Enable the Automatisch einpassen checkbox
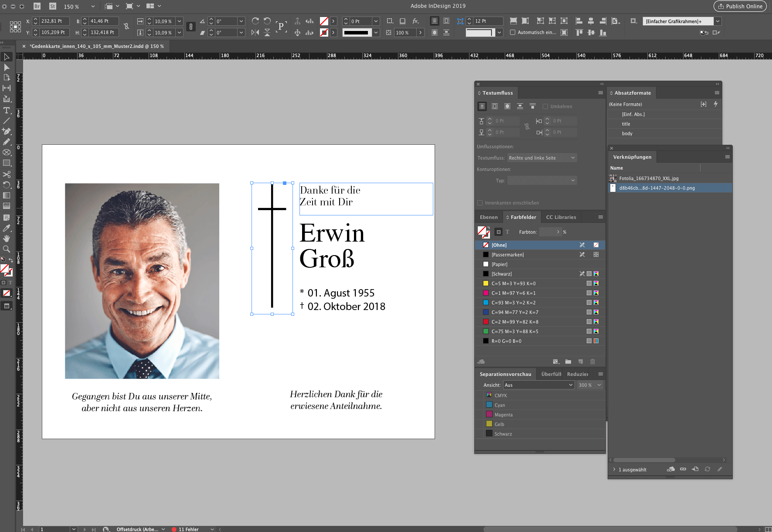772x532 pixels. [x=513, y=32]
